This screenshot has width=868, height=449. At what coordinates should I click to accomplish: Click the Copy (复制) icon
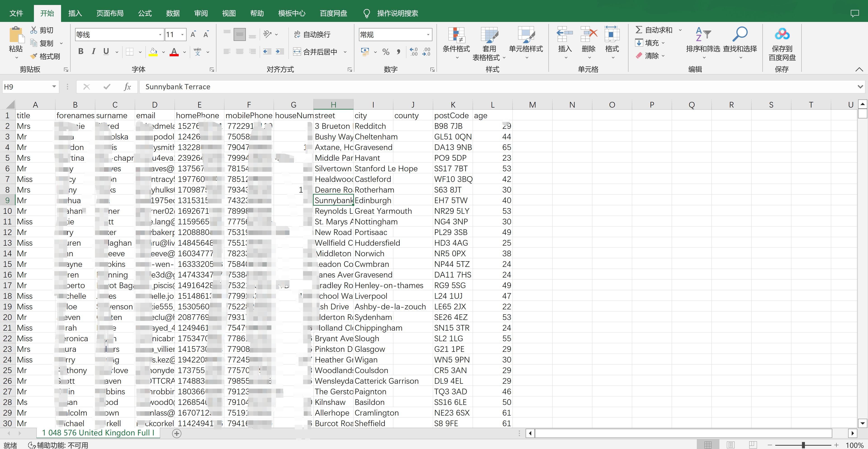click(34, 43)
